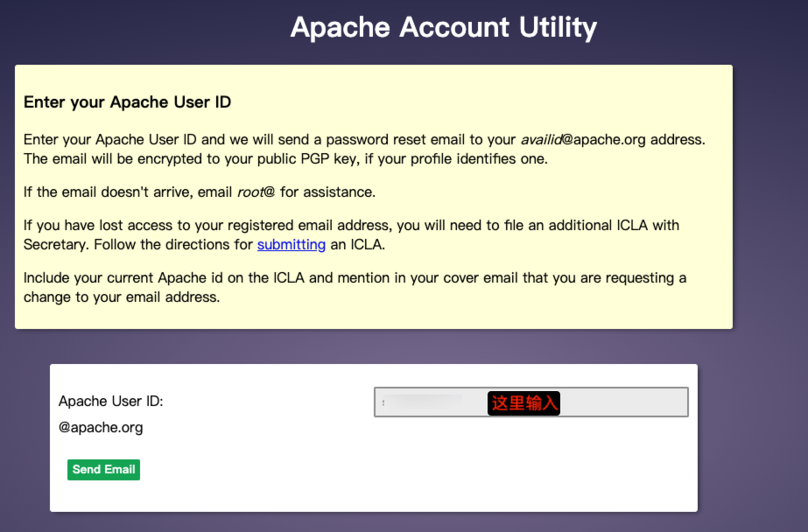This screenshot has height=532, width=808.
Task: Click the "change to your email address" line
Action: [121, 297]
